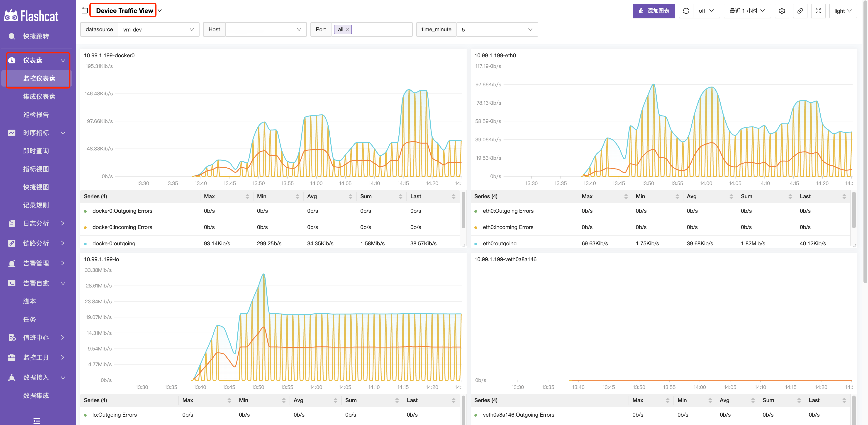
Task: Click the Port filter input field
Action: pyautogui.click(x=372, y=30)
